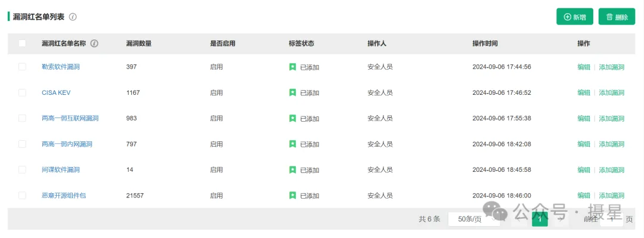Click info icon beside 漏洞红名单列表 title
Screen dimensions: 644x238
(73, 17)
